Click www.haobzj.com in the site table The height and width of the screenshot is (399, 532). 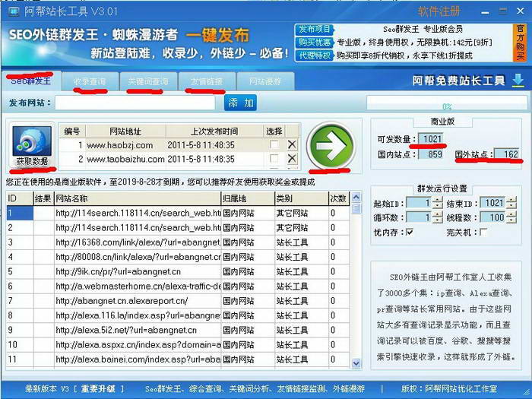[x=120, y=145]
